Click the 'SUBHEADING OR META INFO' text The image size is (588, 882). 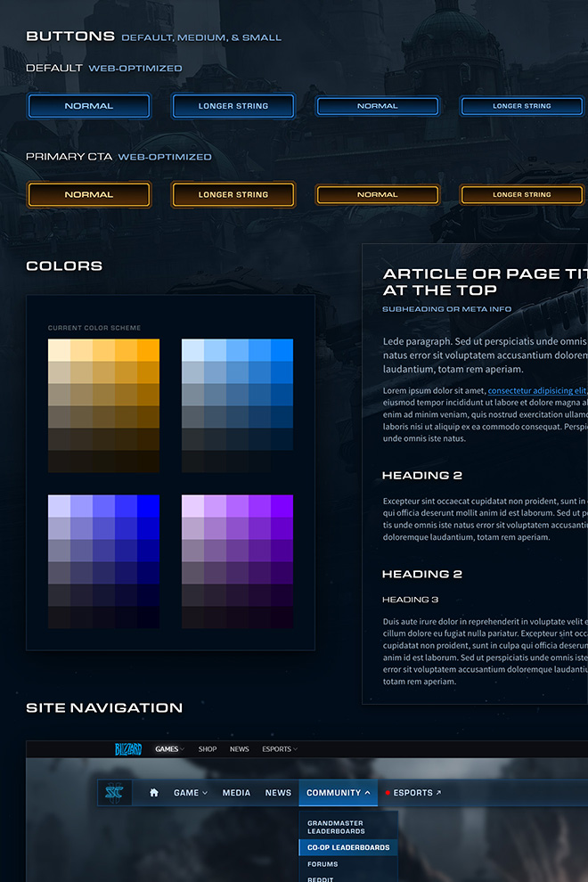click(446, 309)
